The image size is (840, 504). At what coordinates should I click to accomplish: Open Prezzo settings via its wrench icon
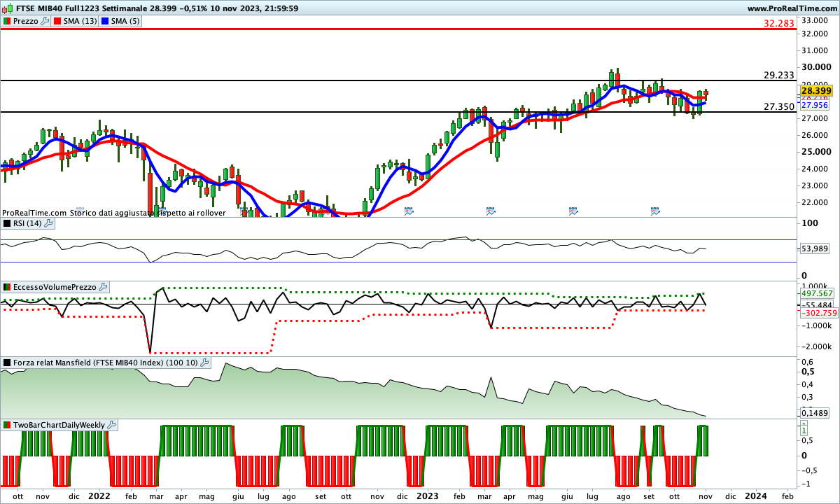point(45,21)
